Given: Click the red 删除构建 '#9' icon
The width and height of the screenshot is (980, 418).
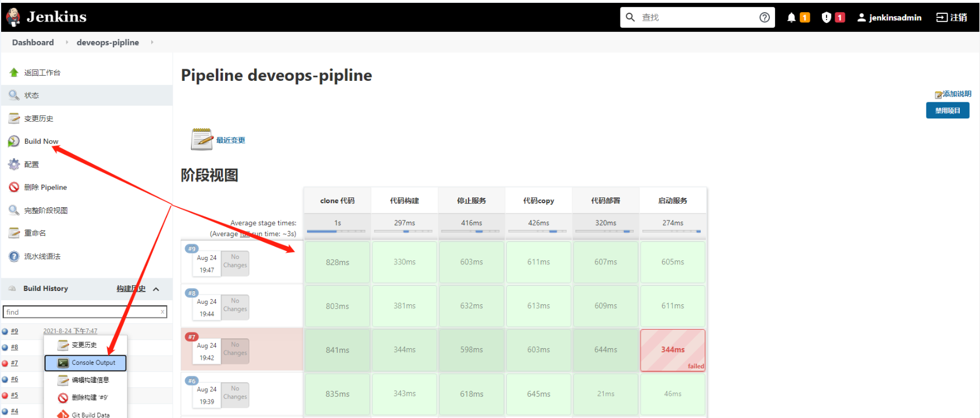Looking at the screenshot, I should coord(63,398).
